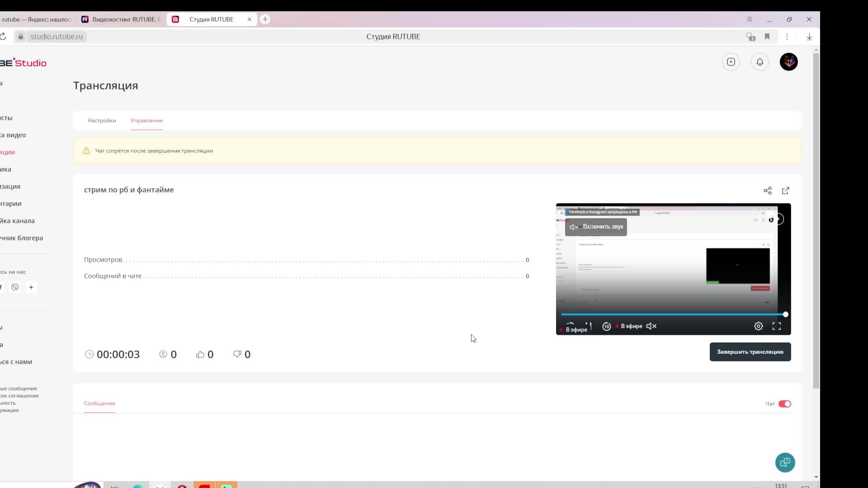Select the Студия RUTUBE browser tab
868x488 pixels.
pyautogui.click(x=212, y=19)
